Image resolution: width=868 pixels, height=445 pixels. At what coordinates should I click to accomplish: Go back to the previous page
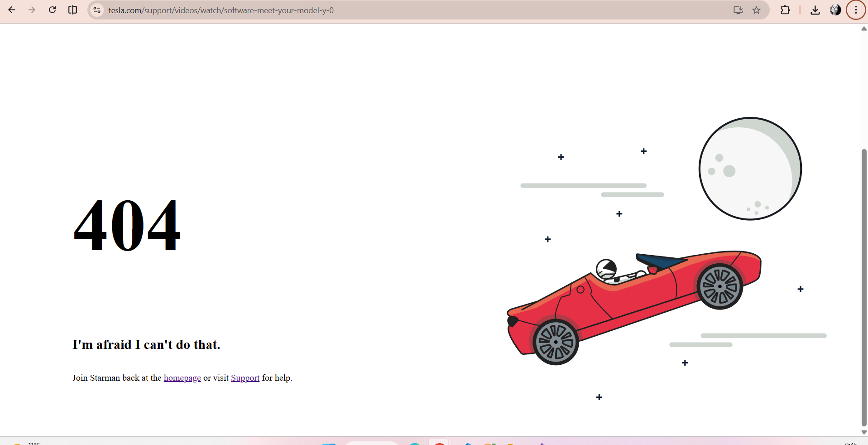click(12, 10)
